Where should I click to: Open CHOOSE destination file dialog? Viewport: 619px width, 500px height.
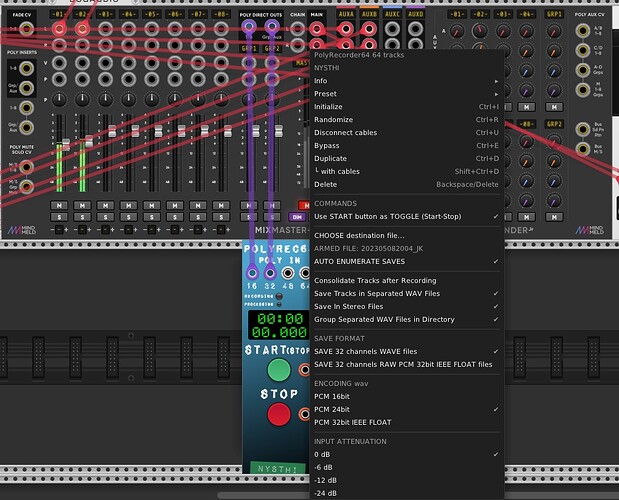coord(406,235)
